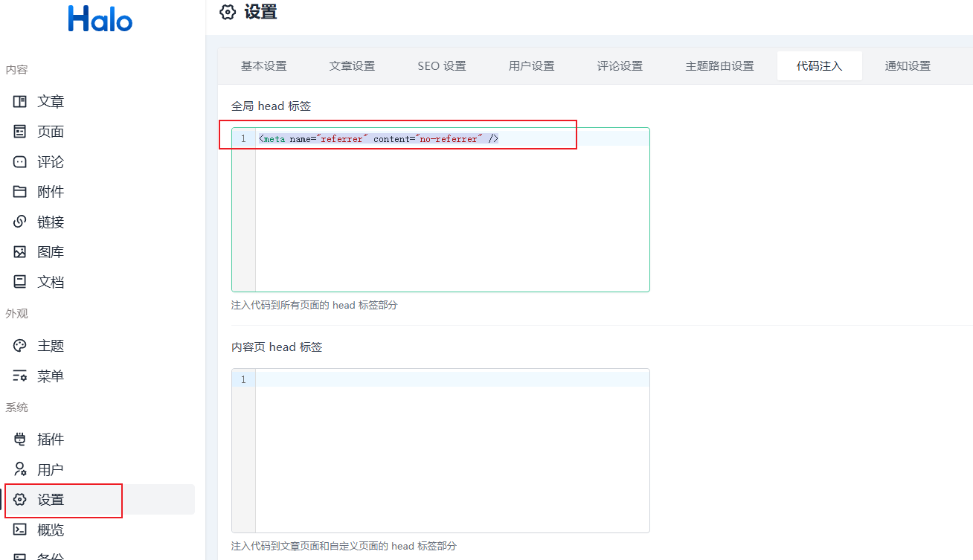
Task: Go to 菜单 management
Action: 51,376
